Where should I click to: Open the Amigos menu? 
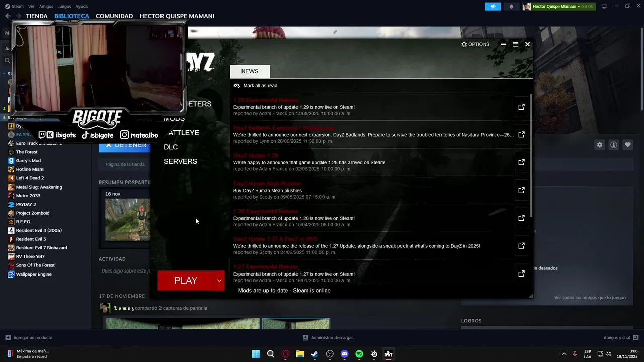coord(46,6)
